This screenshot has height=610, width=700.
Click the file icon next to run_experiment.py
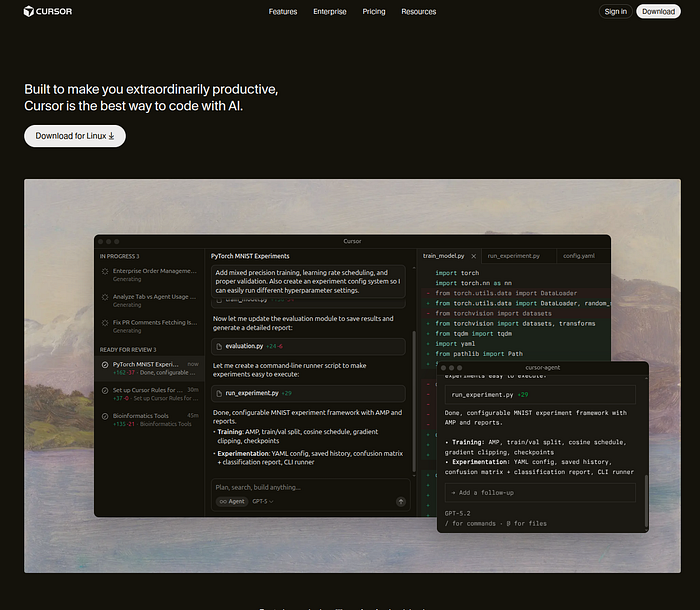click(219, 393)
